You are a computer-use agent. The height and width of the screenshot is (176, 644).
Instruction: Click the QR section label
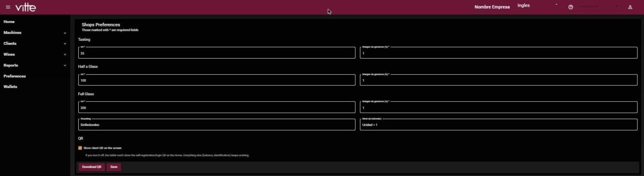tap(81, 138)
